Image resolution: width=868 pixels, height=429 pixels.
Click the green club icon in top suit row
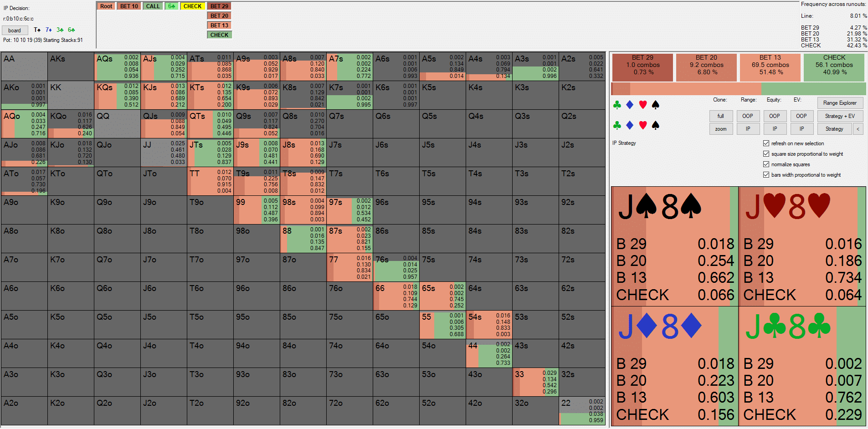(x=617, y=105)
